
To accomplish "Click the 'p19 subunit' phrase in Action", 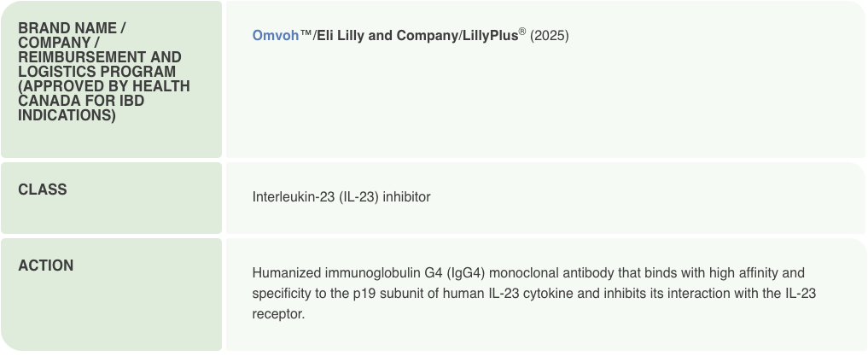I will click(x=387, y=294).
